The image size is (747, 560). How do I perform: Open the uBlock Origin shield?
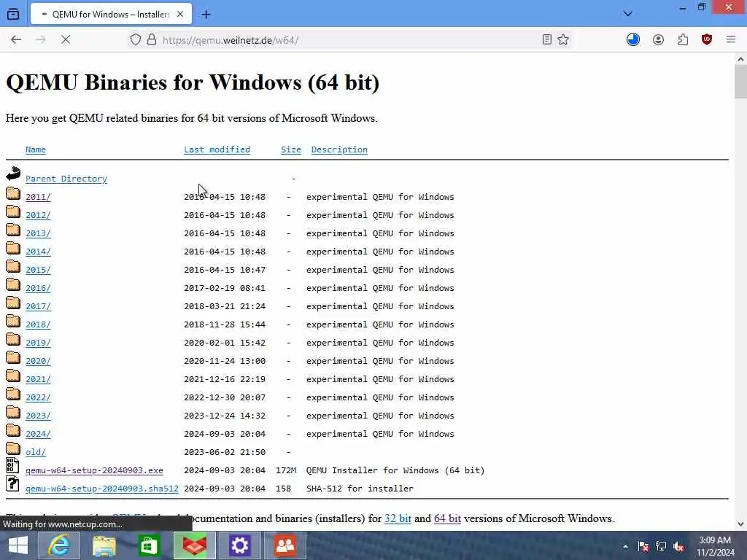click(707, 39)
